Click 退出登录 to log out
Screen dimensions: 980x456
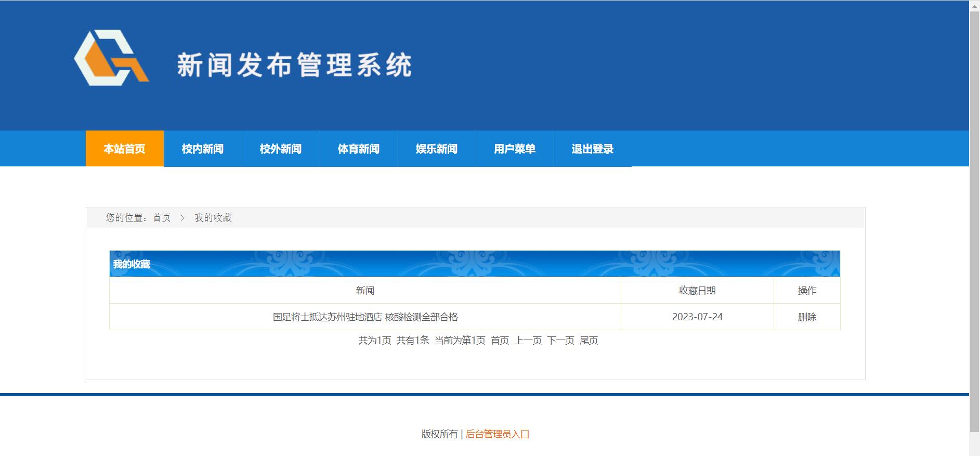click(x=593, y=149)
